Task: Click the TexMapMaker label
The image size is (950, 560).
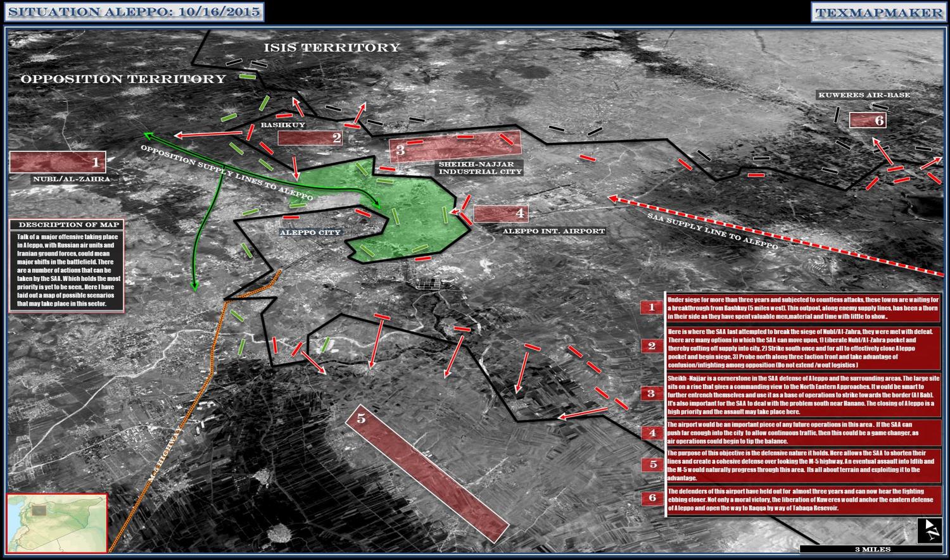Action: tap(878, 12)
